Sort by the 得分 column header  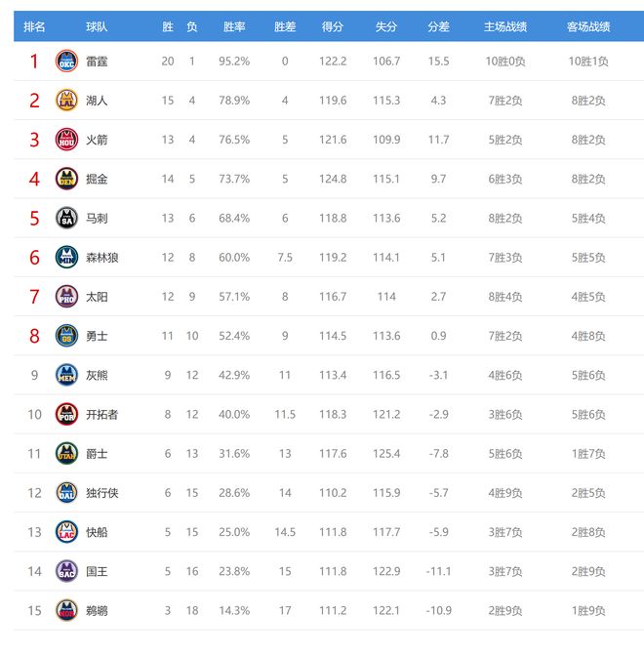click(333, 27)
